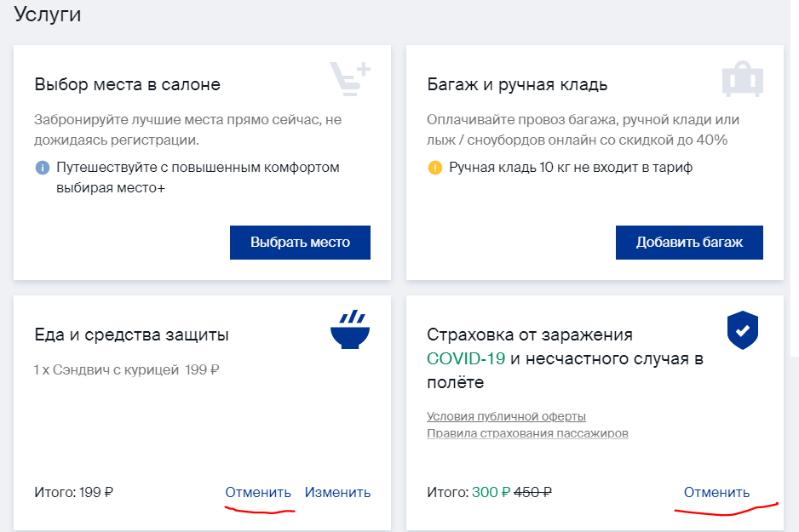Cancel the COVID-19 insurance with Отменить
The width and height of the screenshot is (799, 532).
point(716,492)
